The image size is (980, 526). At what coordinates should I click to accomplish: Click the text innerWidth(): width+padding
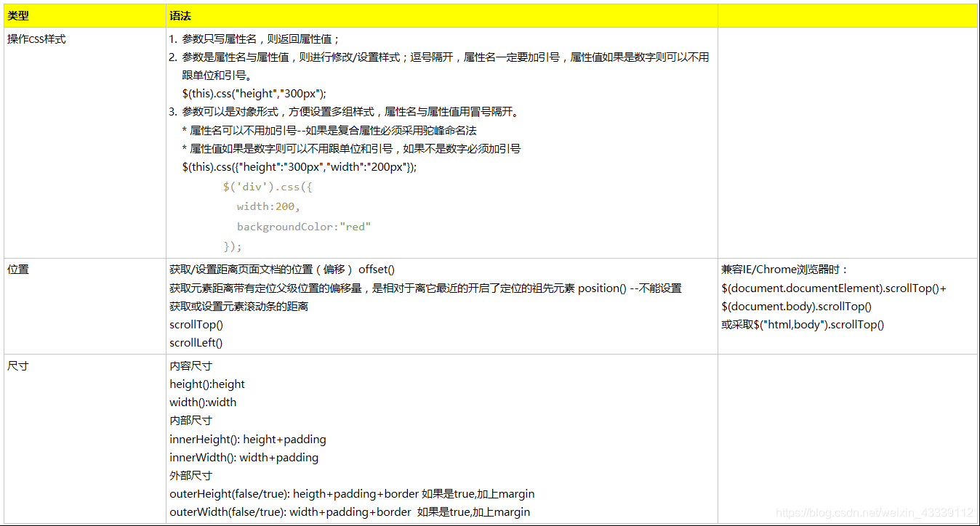click(244, 458)
